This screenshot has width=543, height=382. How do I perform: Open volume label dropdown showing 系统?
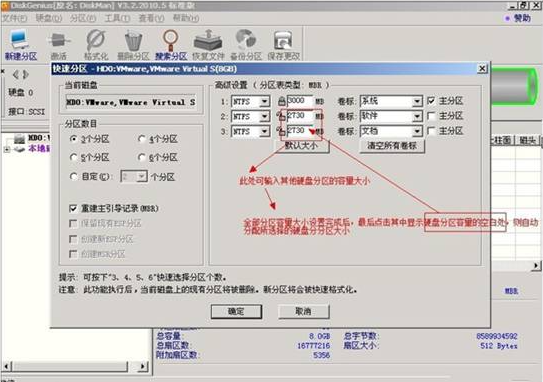[417, 101]
